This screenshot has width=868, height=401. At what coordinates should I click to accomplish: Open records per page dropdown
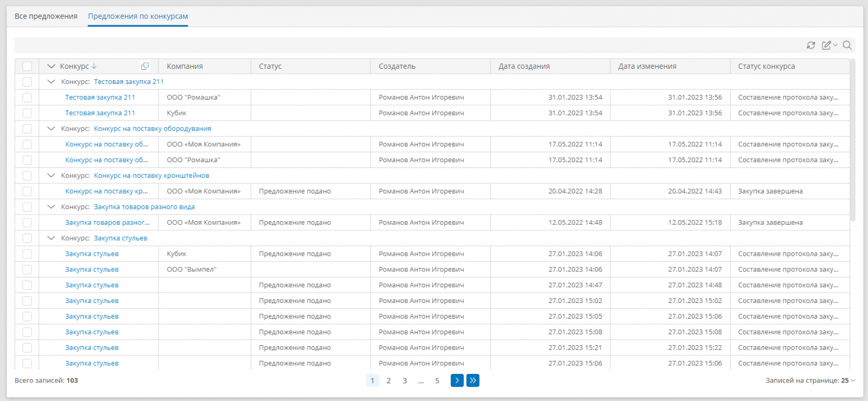[810, 380]
